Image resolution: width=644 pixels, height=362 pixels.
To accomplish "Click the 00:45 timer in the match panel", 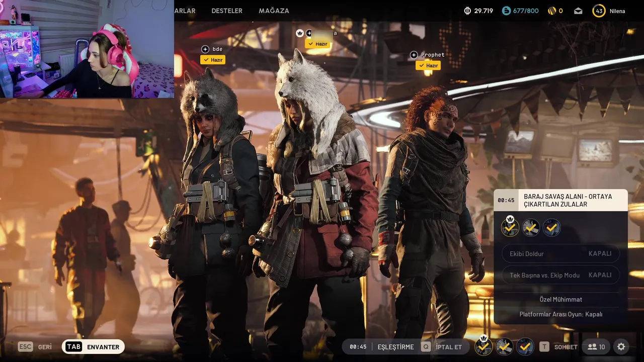I will coord(506,200).
